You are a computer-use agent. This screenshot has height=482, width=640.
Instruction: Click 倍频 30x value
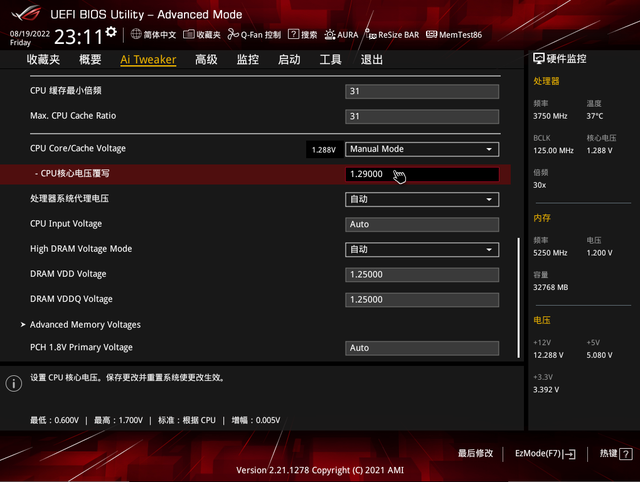point(540,185)
